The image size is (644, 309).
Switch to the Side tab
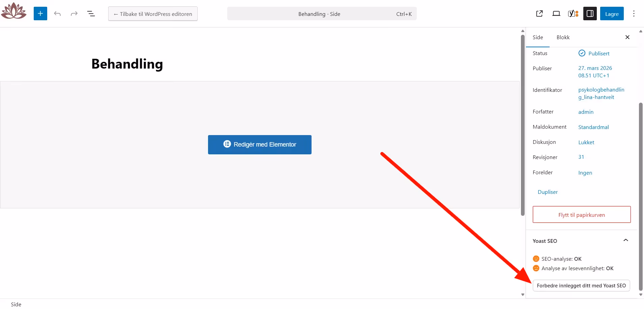tap(538, 37)
